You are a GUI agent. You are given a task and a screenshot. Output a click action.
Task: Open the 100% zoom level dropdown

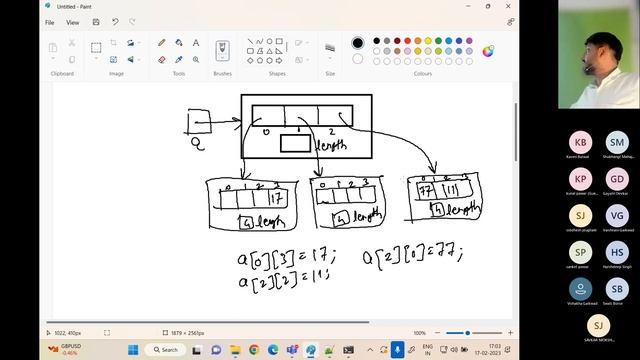[420, 333]
